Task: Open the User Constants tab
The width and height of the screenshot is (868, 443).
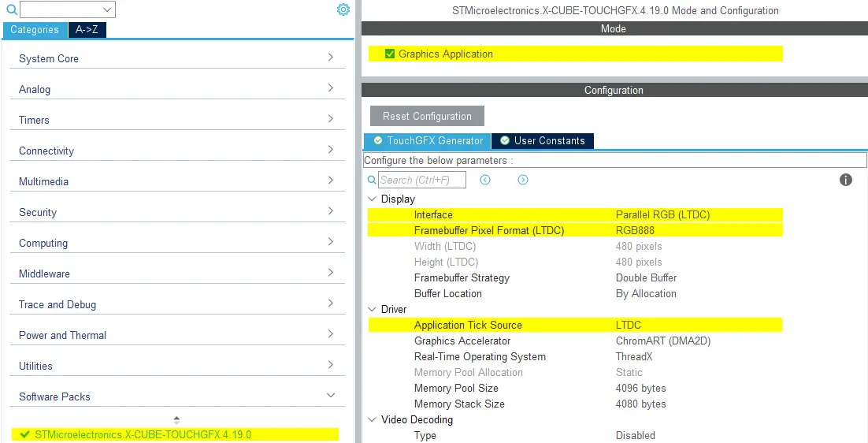Action: pyautogui.click(x=549, y=140)
